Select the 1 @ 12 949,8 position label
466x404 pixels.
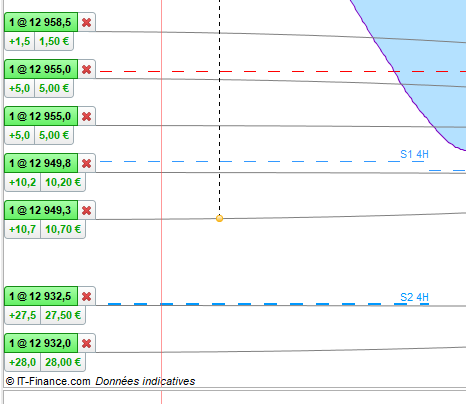[41, 163]
